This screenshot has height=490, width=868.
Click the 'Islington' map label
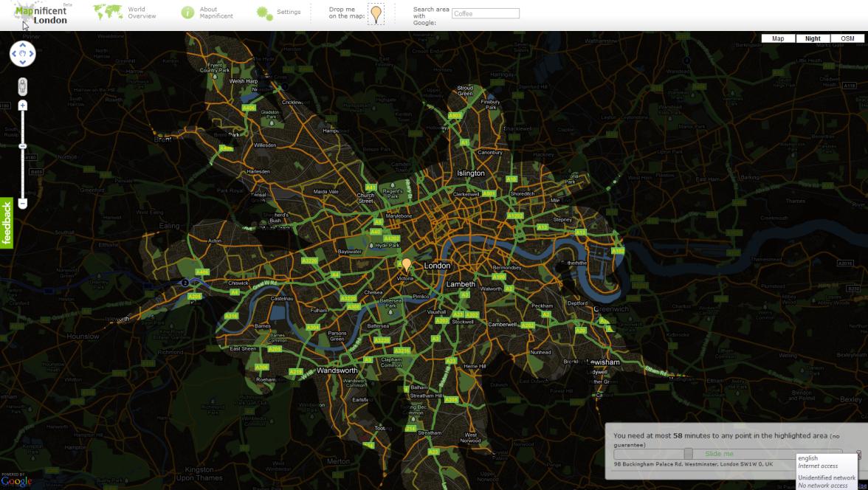tap(471, 173)
